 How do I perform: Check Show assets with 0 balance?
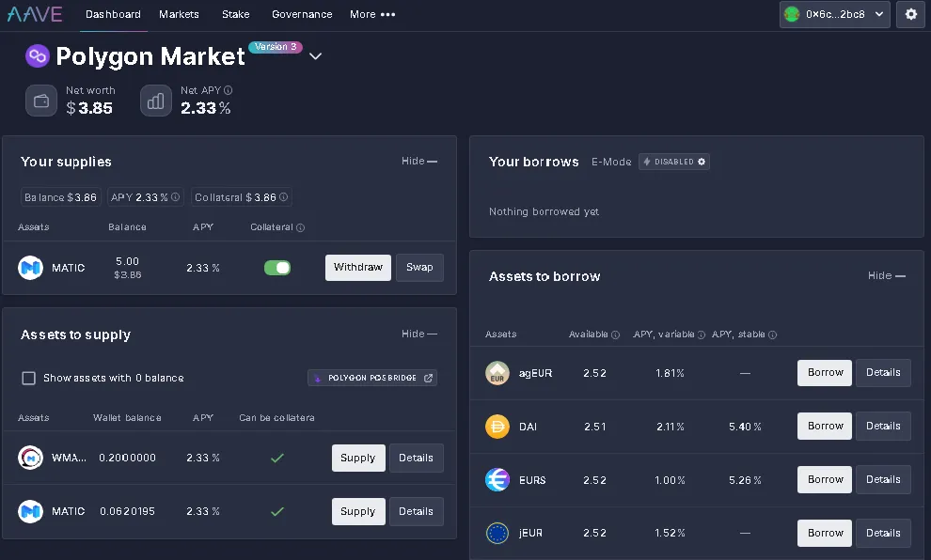(x=28, y=378)
